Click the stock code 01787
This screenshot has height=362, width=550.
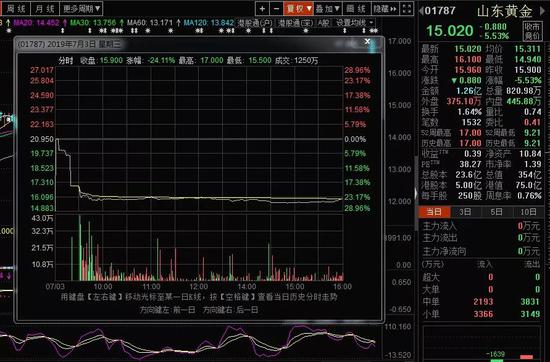click(440, 11)
